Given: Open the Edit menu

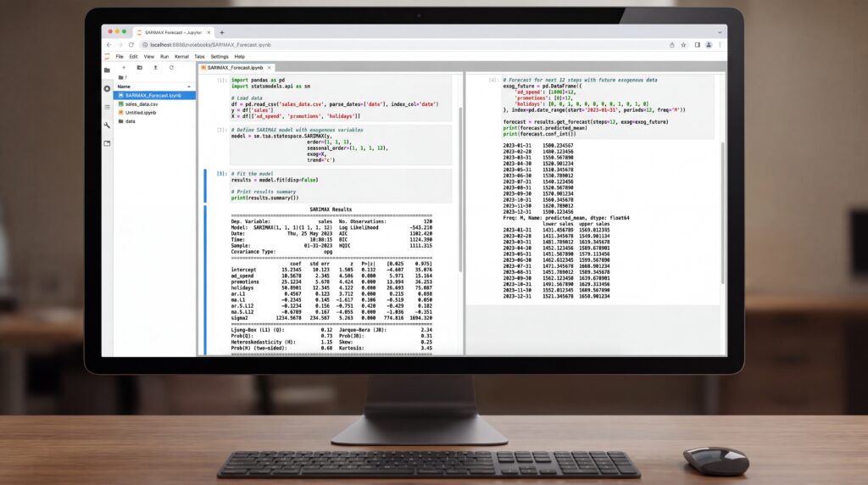Looking at the screenshot, I should (x=133, y=57).
